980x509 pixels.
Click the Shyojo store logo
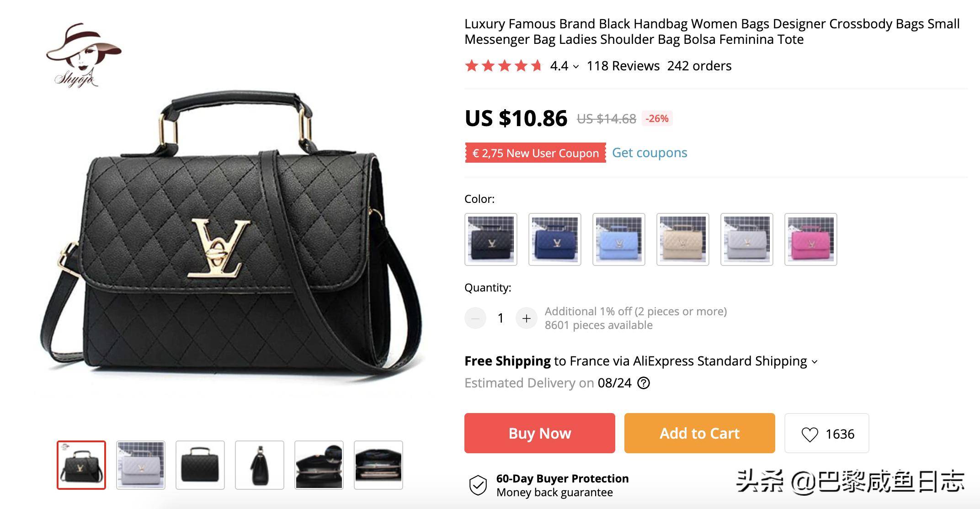click(82, 55)
